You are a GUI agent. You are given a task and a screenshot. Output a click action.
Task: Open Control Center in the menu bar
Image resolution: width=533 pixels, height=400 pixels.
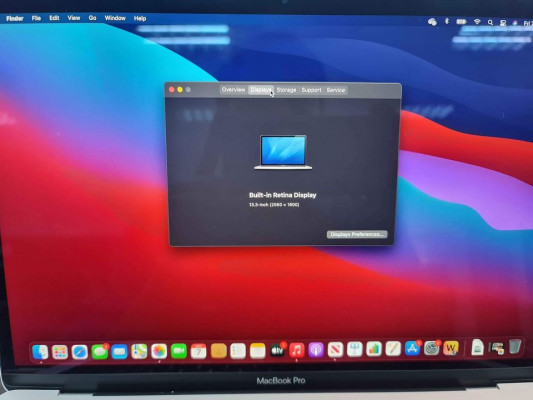pos(503,23)
